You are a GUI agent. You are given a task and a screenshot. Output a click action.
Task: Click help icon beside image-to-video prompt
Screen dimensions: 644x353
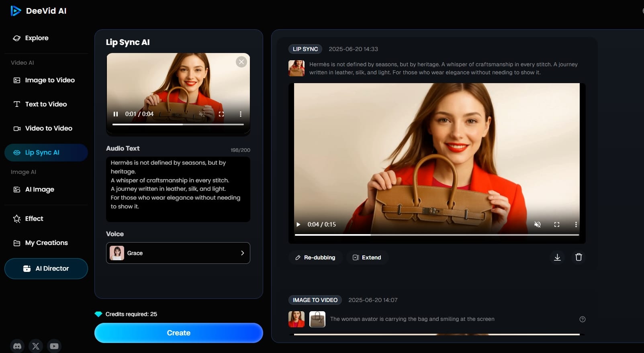coord(583,319)
